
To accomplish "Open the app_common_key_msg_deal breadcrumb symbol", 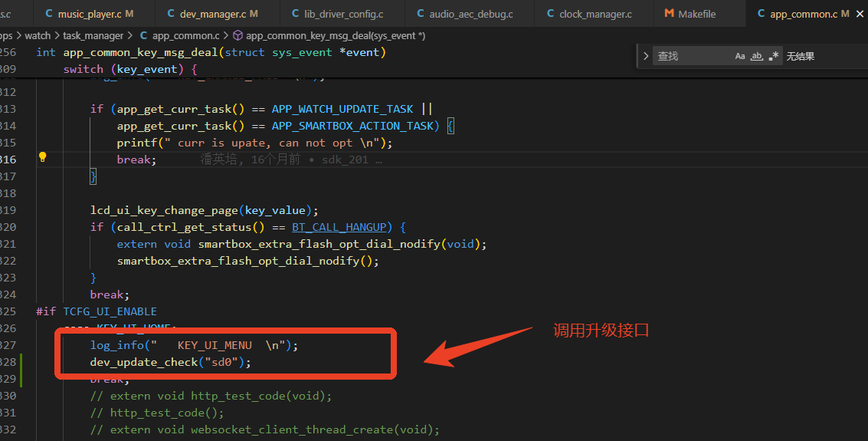I will (336, 35).
